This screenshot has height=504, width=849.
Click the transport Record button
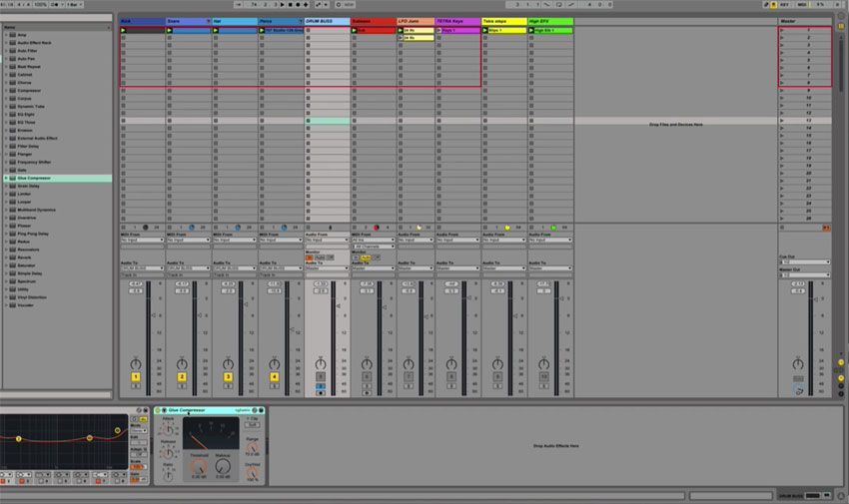click(x=298, y=4)
